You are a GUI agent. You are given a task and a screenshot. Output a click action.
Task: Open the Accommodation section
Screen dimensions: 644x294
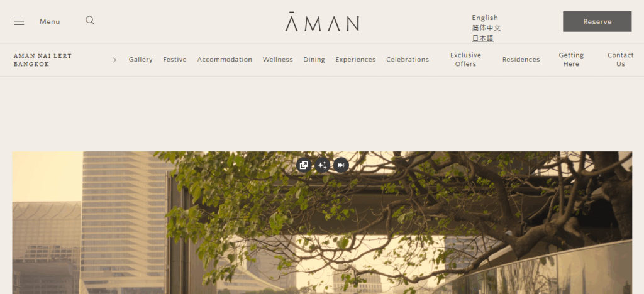coord(225,60)
